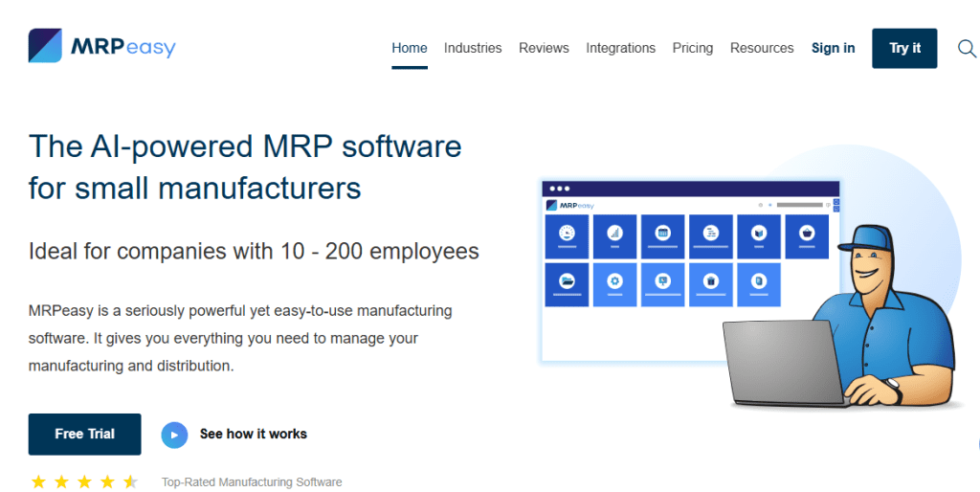Viewport: 980px width, 492px height.
Task: Click the MRPeasy dashboard illustration
Action: 691,271
